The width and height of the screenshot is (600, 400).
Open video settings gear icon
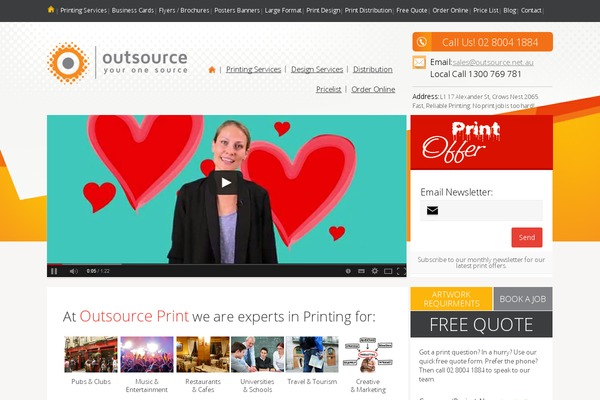coord(375,271)
